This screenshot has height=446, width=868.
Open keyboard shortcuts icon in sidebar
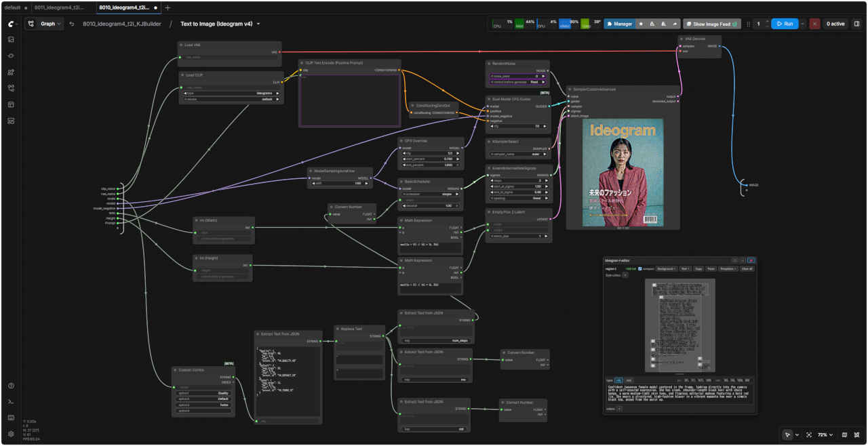tap(11, 418)
